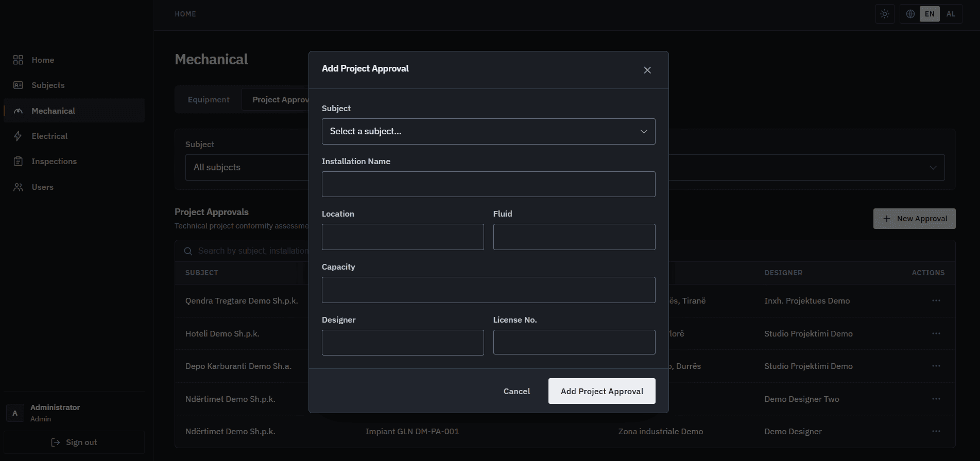Submit with Add Project Approval button
This screenshot has height=461, width=980.
pyautogui.click(x=602, y=392)
